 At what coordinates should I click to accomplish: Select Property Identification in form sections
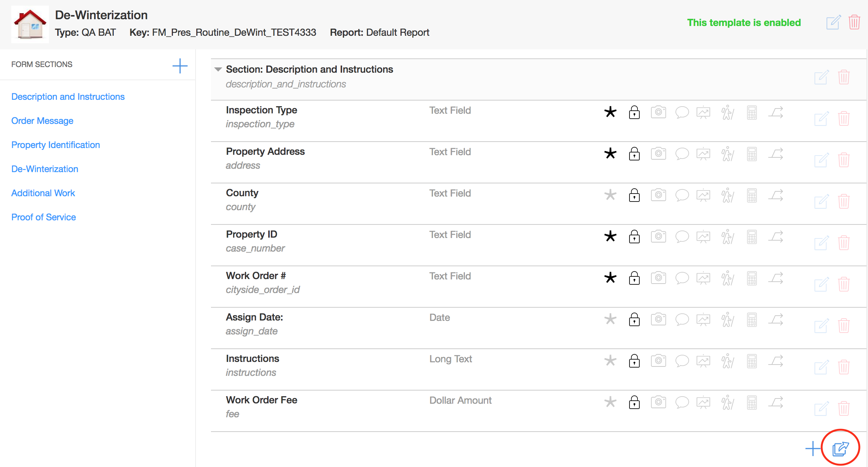tap(56, 145)
